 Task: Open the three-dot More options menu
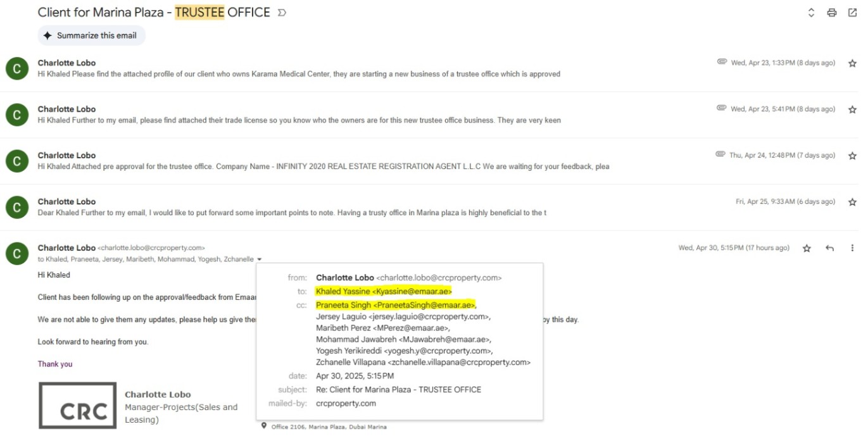coord(852,248)
